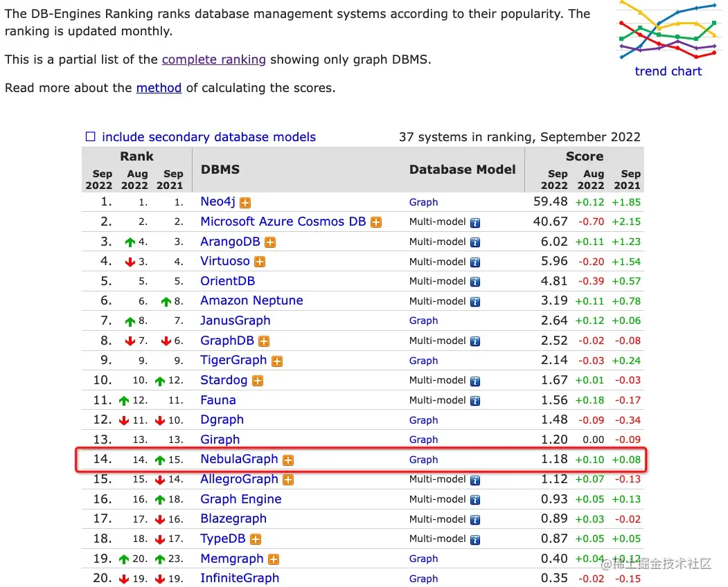Expand TigerGraph plus icon
728x587 pixels.
276,361
